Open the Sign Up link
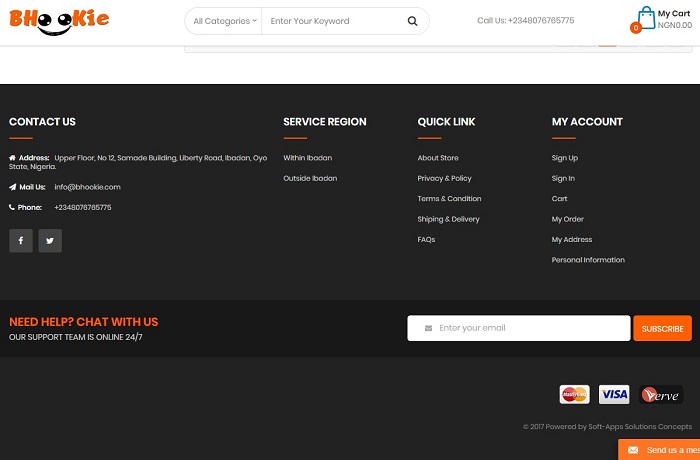The height and width of the screenshot is (460, 700). coord(565,158)
